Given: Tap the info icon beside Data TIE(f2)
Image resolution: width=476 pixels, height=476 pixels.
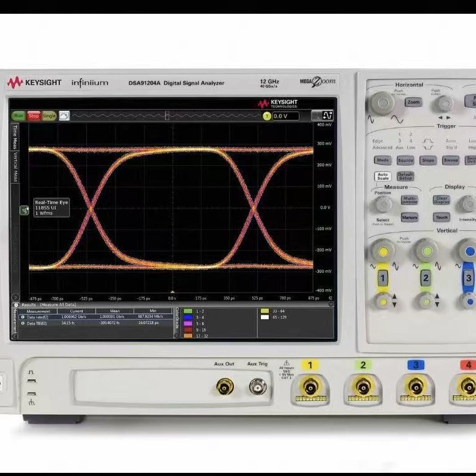Looking at the screenshot, I should tap(23, 323).
